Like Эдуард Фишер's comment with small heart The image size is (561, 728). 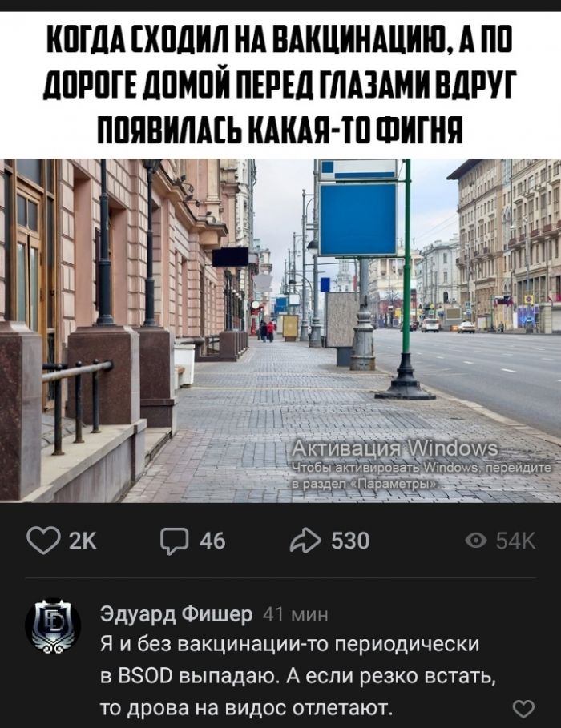click(523, 709)
